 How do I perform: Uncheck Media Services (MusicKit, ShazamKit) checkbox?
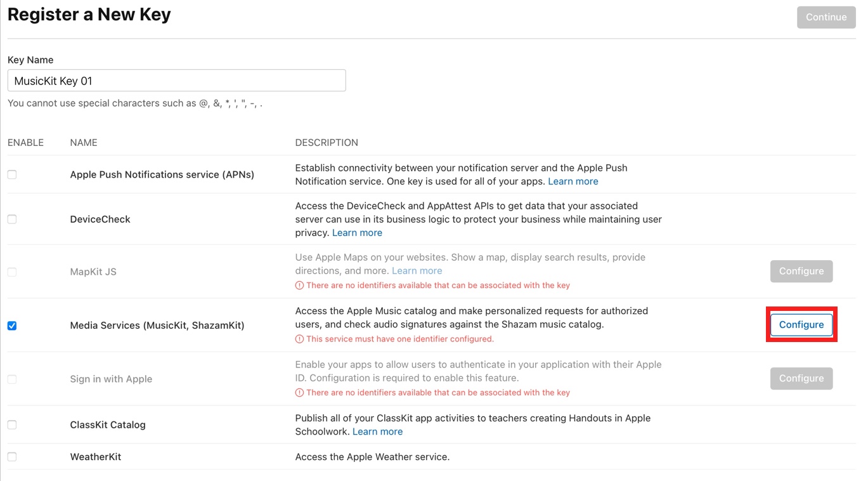pos(12,326)
